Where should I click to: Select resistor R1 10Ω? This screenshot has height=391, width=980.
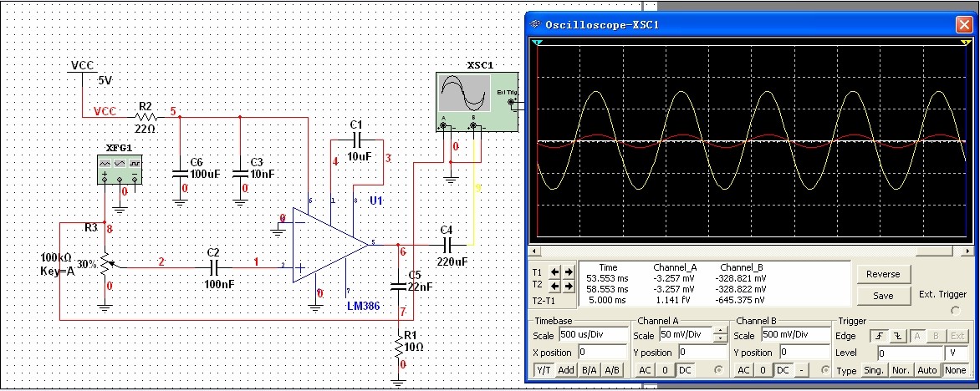(399, 345)
